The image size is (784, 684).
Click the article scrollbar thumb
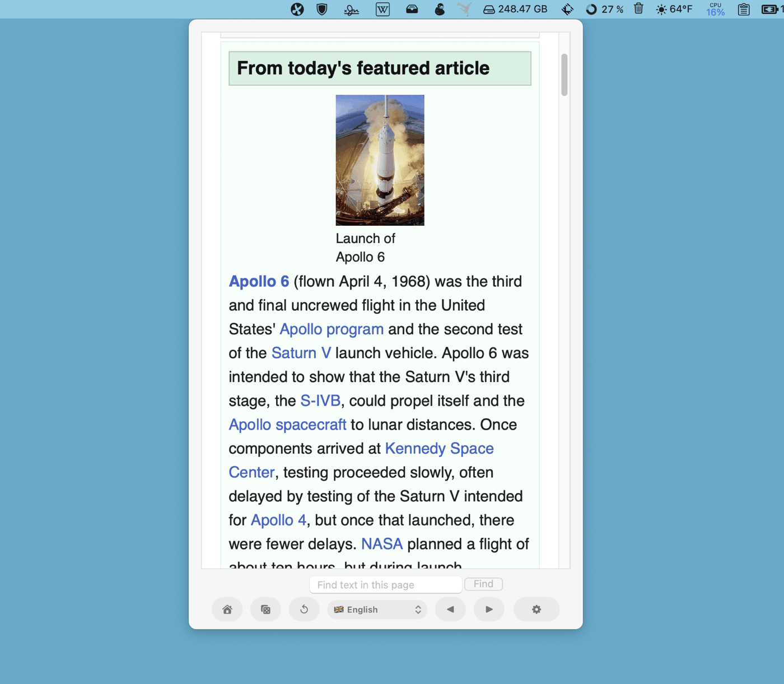click(564, 76)
